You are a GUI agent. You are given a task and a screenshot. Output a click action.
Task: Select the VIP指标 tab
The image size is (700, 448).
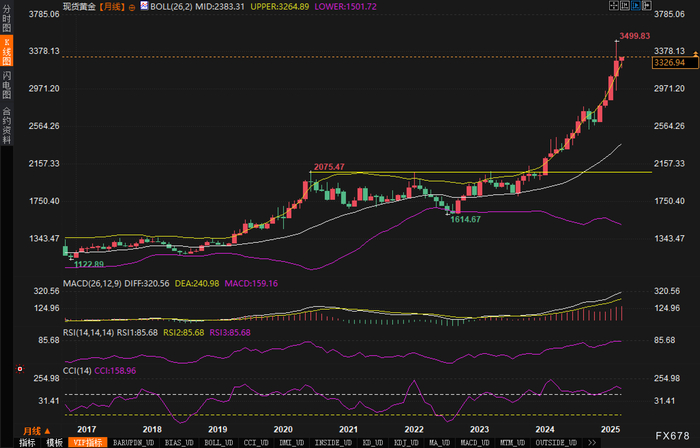88,442
